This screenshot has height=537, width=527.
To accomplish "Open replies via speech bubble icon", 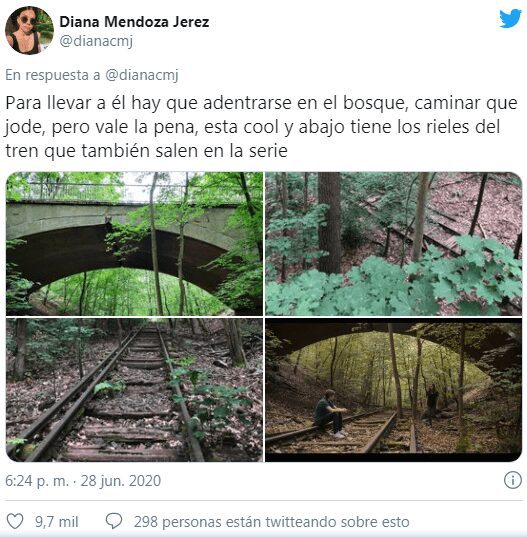I will click(x=114, y=522).
